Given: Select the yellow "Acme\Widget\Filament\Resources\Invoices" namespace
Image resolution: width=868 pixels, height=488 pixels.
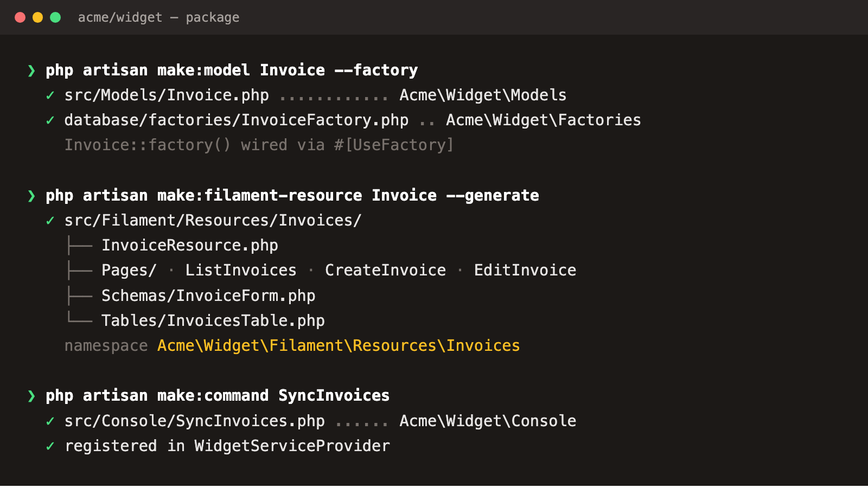Looking at the screenshot, I should coord(339,346).
